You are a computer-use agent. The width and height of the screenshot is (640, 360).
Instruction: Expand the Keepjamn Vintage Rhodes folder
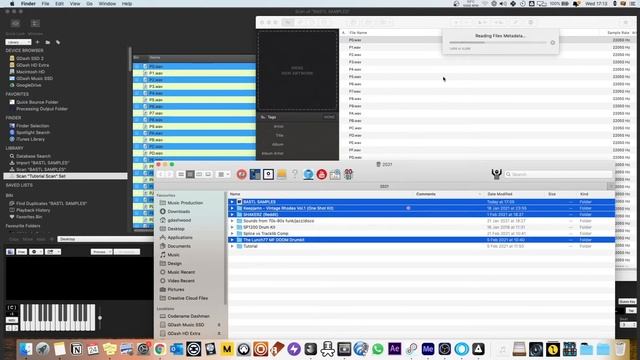(232, 208)
